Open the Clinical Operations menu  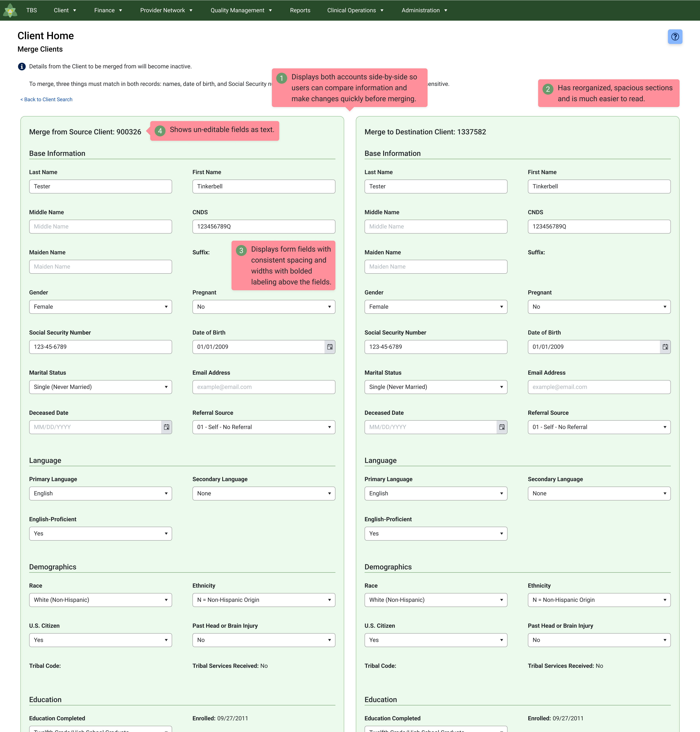(x=355, y=10)
